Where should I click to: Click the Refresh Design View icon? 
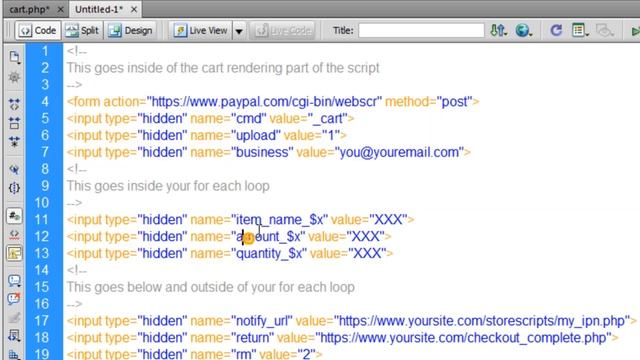(x=556, y=31)
